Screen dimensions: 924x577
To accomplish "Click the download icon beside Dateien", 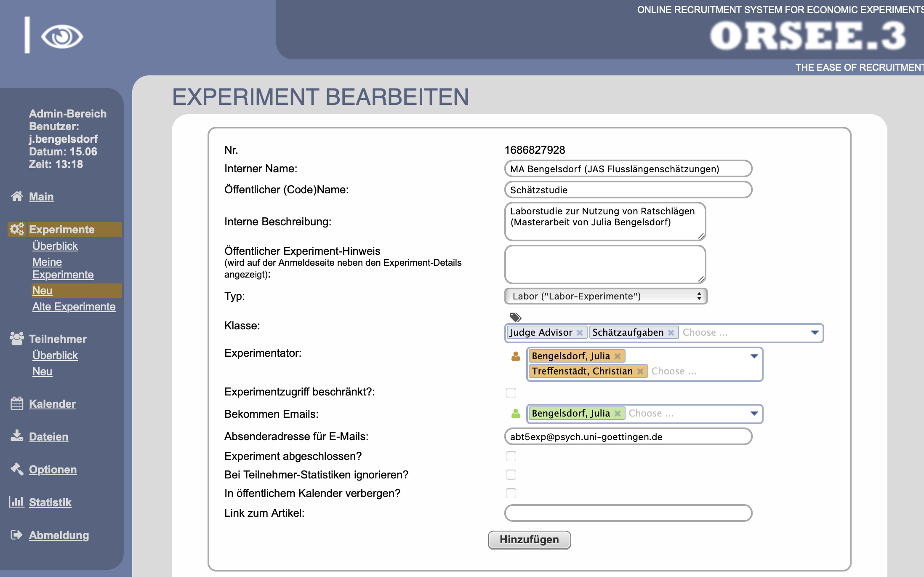I will click(17, 436).
